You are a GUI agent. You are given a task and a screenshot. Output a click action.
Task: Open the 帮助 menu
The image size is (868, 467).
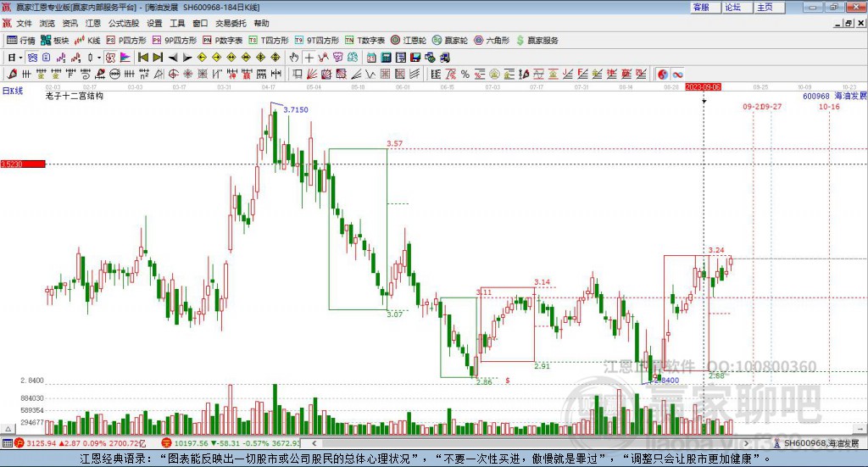261,23
